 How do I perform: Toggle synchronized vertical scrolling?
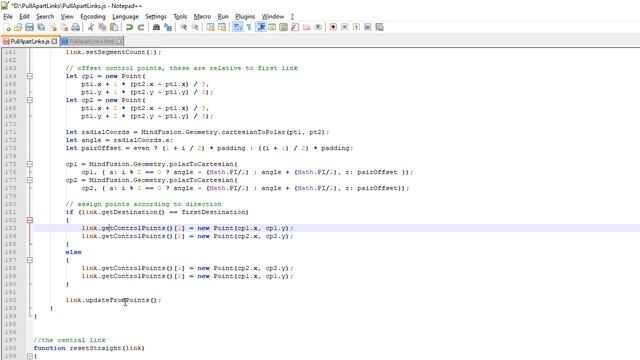[x=210, y=27]
